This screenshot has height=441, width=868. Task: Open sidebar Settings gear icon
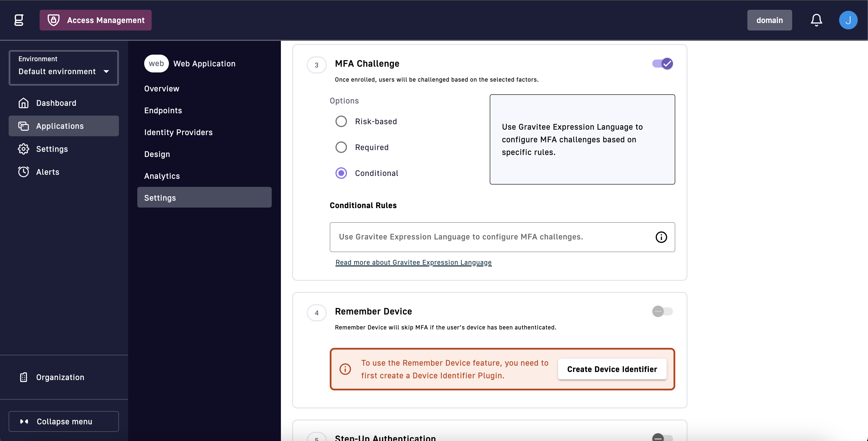[23, 149]
